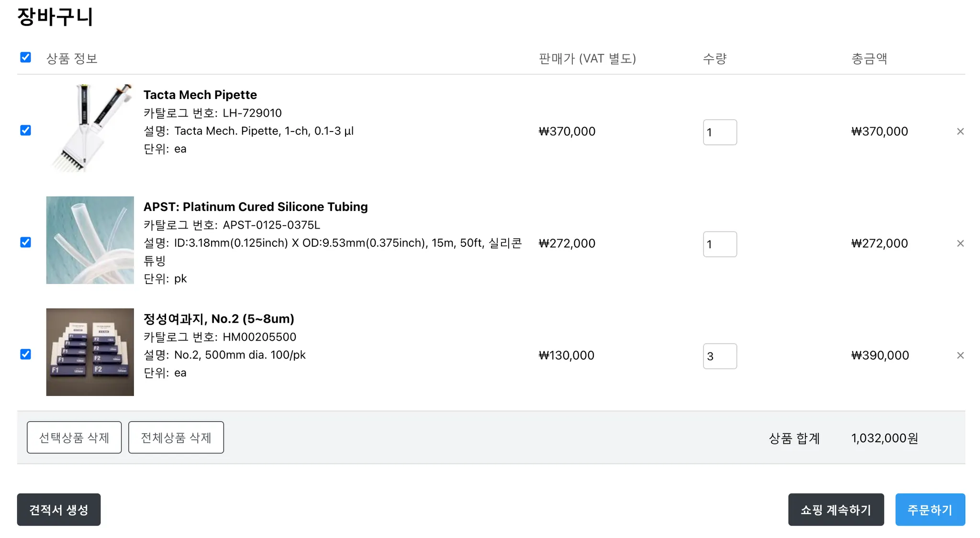Open the silicone tubing product thumbnail
The image size is (980, 538).
coord(90,240)
